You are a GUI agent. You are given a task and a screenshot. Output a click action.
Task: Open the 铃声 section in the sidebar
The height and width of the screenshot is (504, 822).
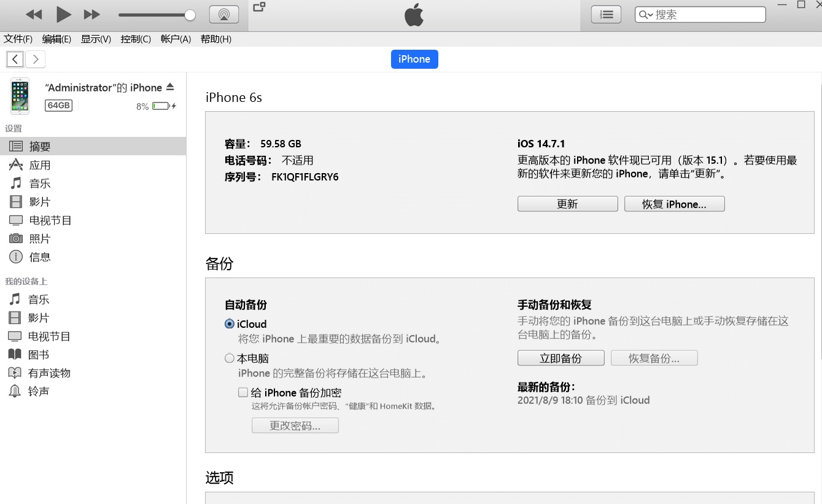39,391
